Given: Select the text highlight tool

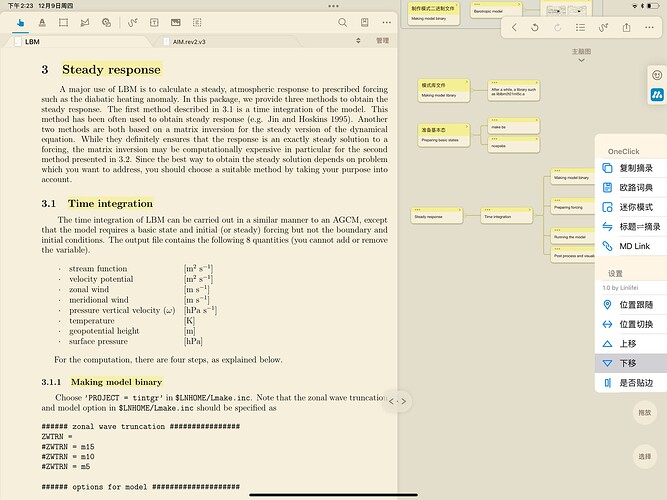Looking at the screenshot, I should point(42,23).
